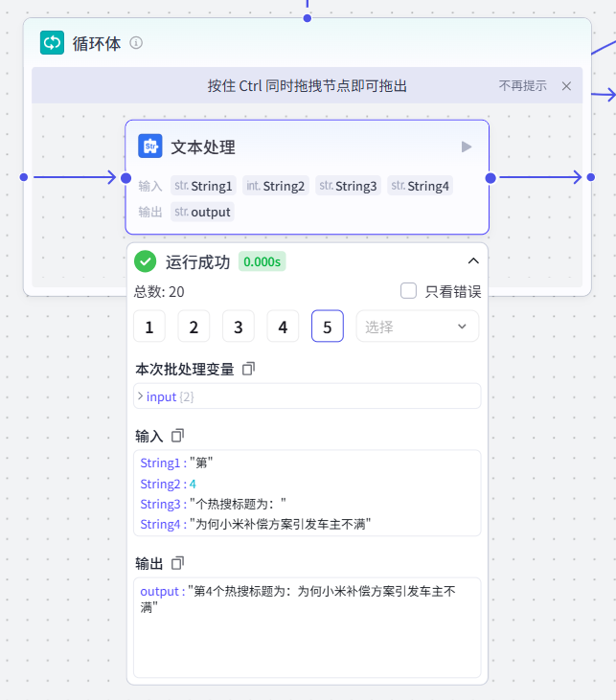Viewport: 616px width, 700px height.
Task: Select batch result page 3
Action: coord(238,327)
